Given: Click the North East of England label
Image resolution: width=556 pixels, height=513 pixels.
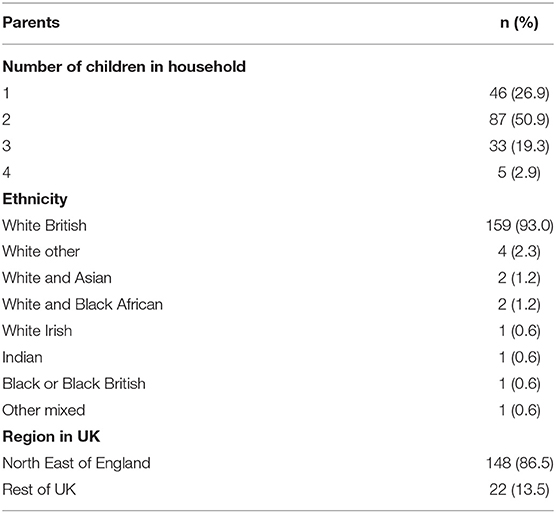Looking at the screenshot, I should click(x=76, y=463).
